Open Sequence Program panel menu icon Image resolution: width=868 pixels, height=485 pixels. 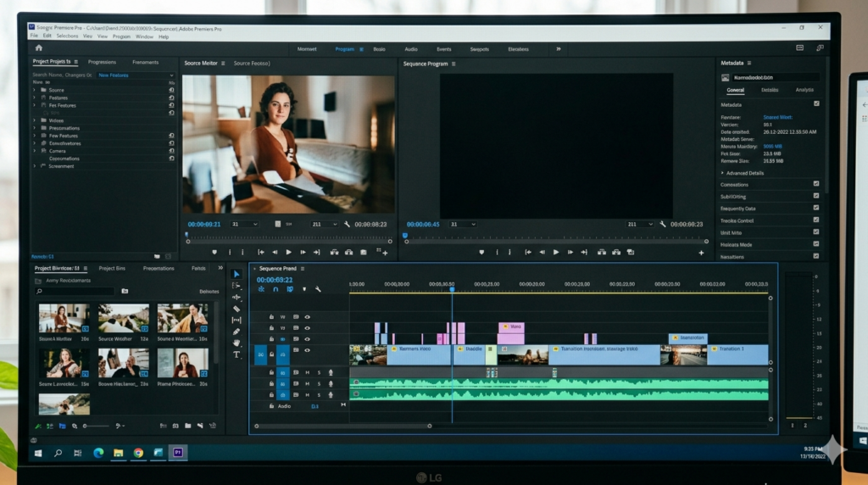453,64
